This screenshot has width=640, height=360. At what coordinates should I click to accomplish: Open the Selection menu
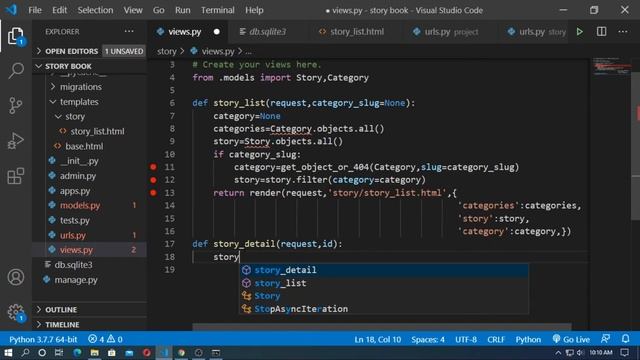point(95,10)
